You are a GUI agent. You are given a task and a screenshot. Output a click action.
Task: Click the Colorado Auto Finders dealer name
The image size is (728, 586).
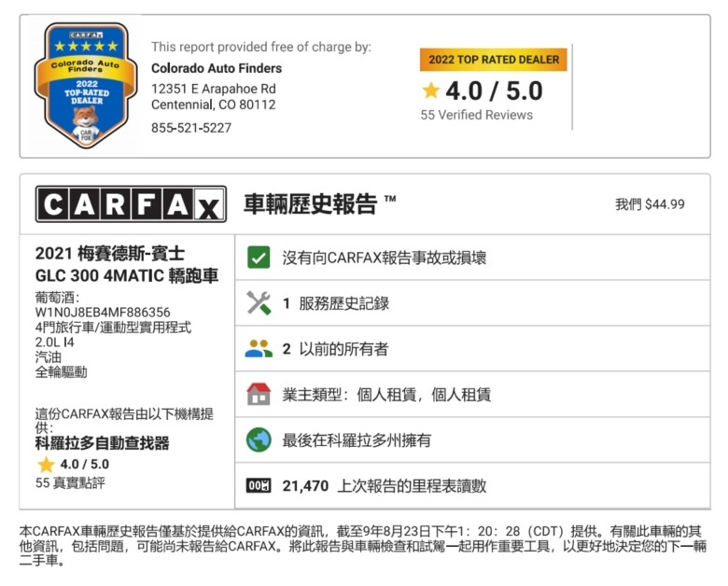click(x=217, y=68)
